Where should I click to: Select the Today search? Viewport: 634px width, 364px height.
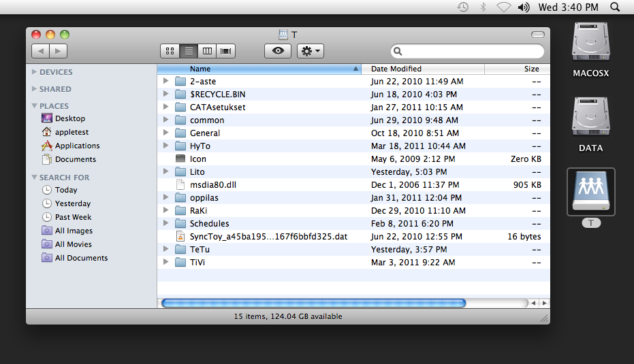tap(59, 190)
